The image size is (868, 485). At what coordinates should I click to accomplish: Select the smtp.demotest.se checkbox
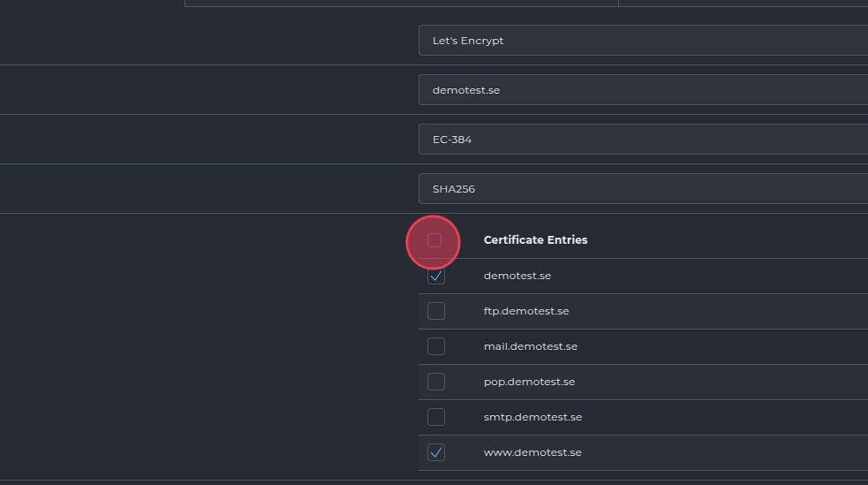(436, 417)
